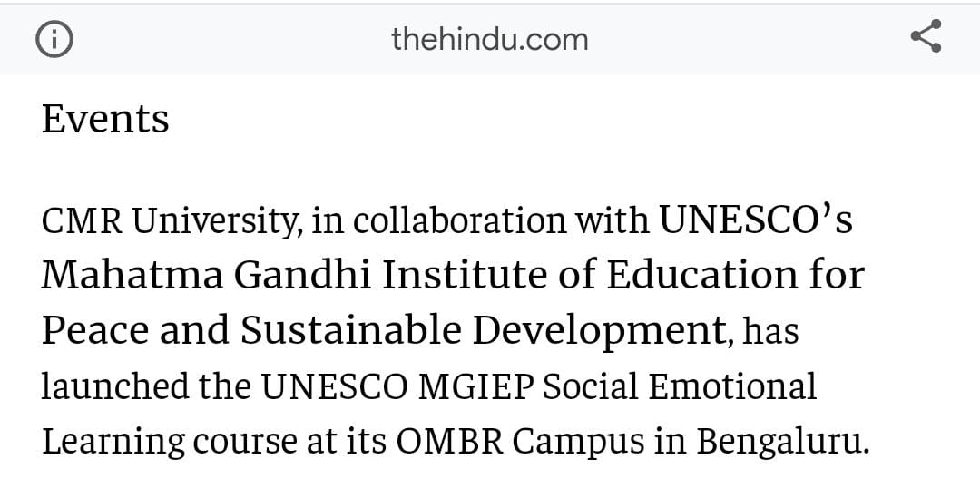Tap the site information icon
Image resolution: width=980 pixels, height=498 pixels.
click(x=54, y=39)
